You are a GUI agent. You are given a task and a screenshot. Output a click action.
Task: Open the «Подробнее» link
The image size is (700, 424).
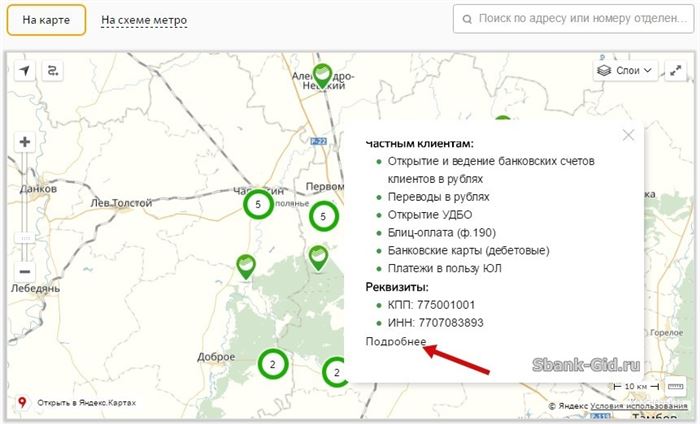point(396,341)
